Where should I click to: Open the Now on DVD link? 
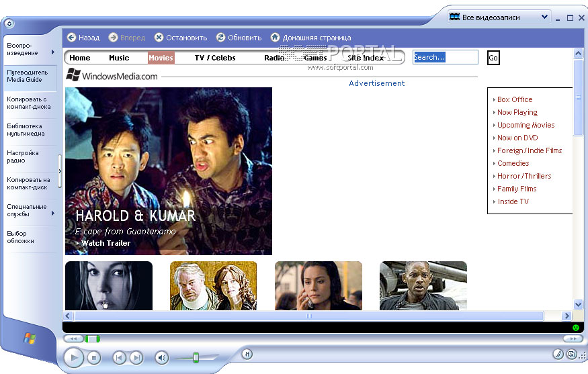[517, 138]
